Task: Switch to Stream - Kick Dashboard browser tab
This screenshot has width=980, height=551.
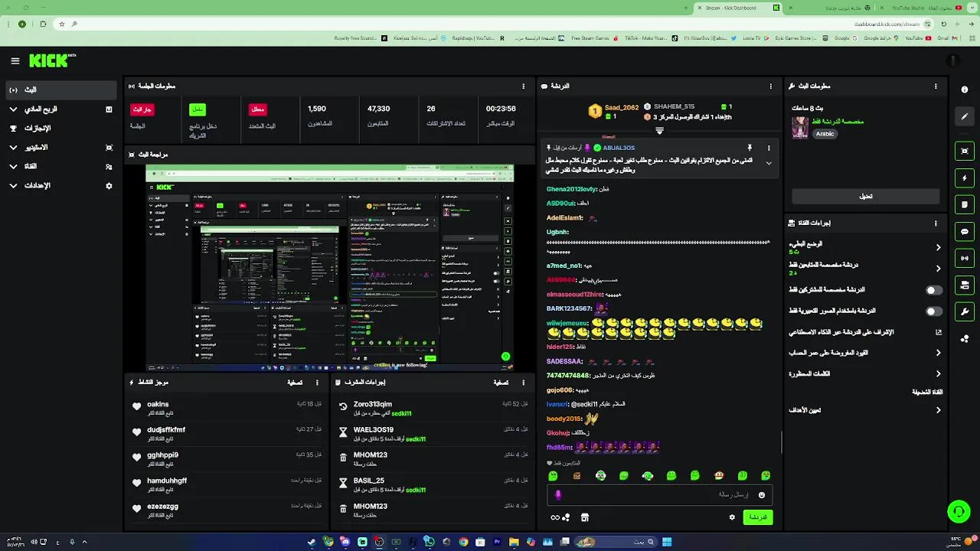Action: (x=737, y=8)
